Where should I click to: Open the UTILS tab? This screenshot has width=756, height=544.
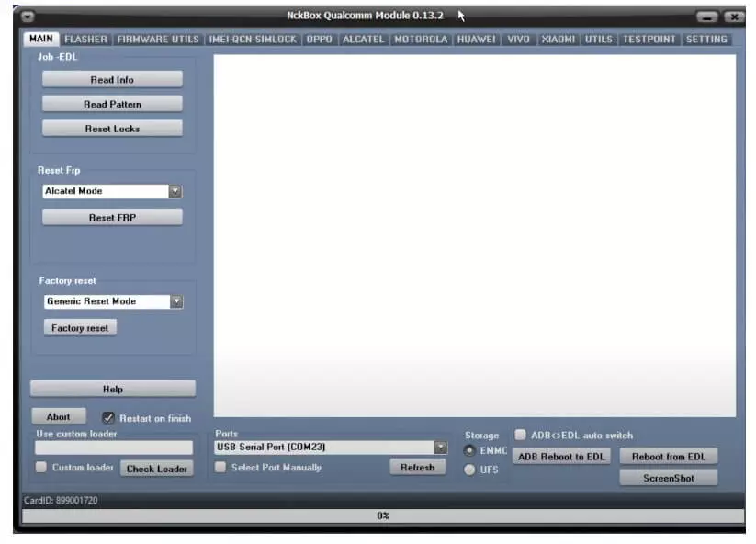click(x=598, y=40)
